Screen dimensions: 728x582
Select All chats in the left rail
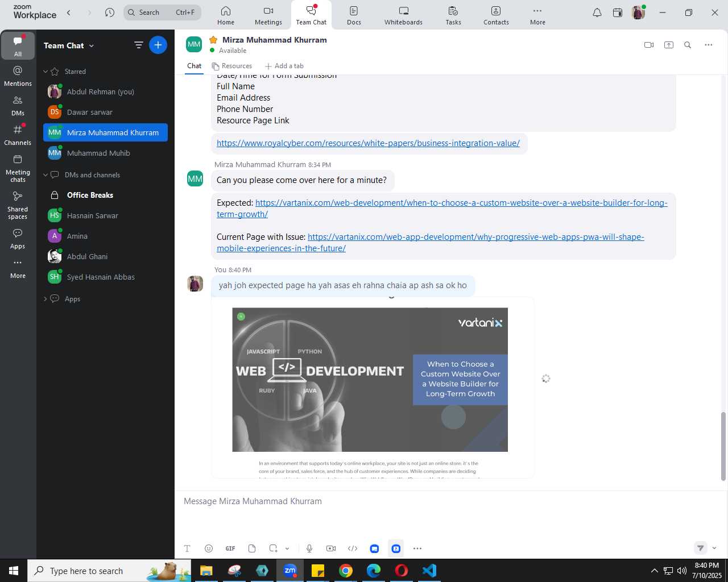coord(18,45)
